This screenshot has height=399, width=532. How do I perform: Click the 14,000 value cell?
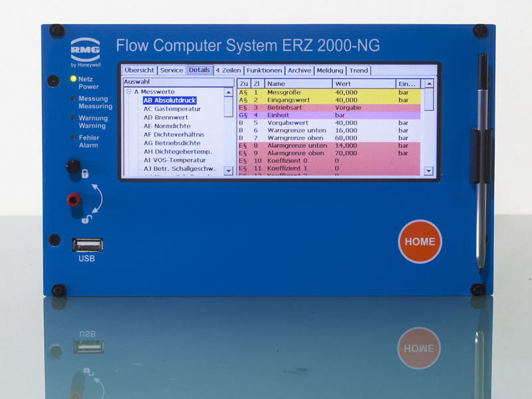(x=346, y=146)
